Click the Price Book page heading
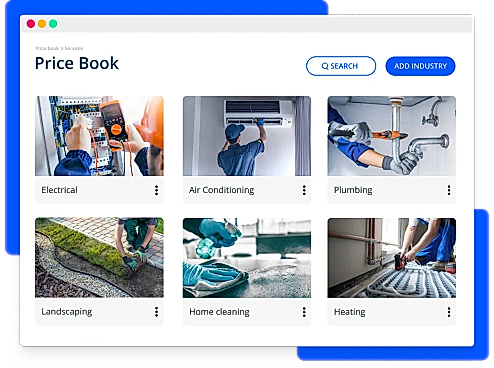 (x=77, y=63)
